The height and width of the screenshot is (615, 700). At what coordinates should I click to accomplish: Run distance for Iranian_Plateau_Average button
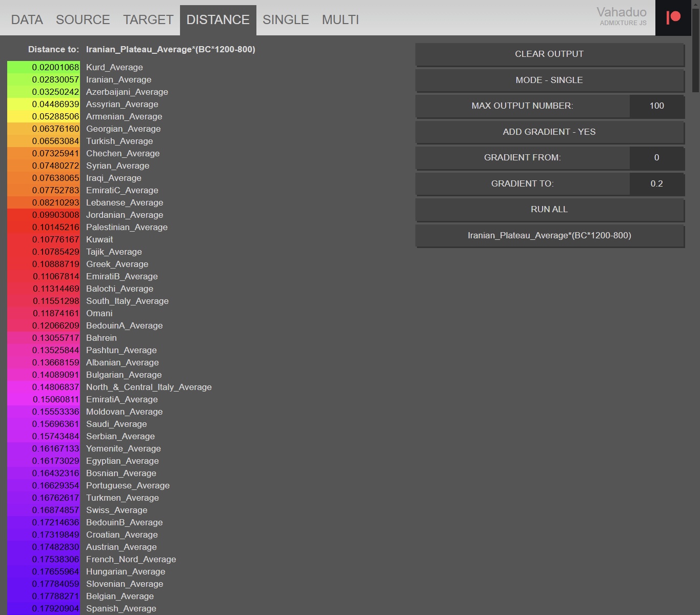pyautogui.click(x=549, y=236)
